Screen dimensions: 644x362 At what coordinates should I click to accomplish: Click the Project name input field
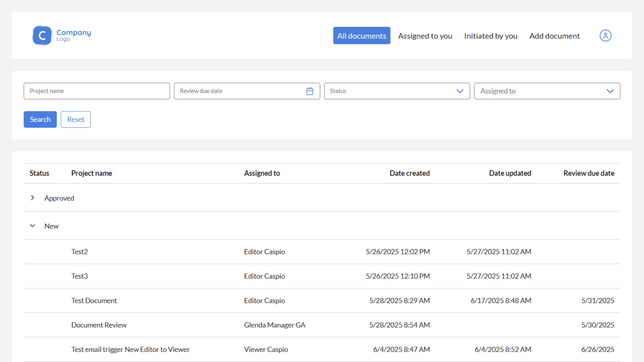click(96, 91)
